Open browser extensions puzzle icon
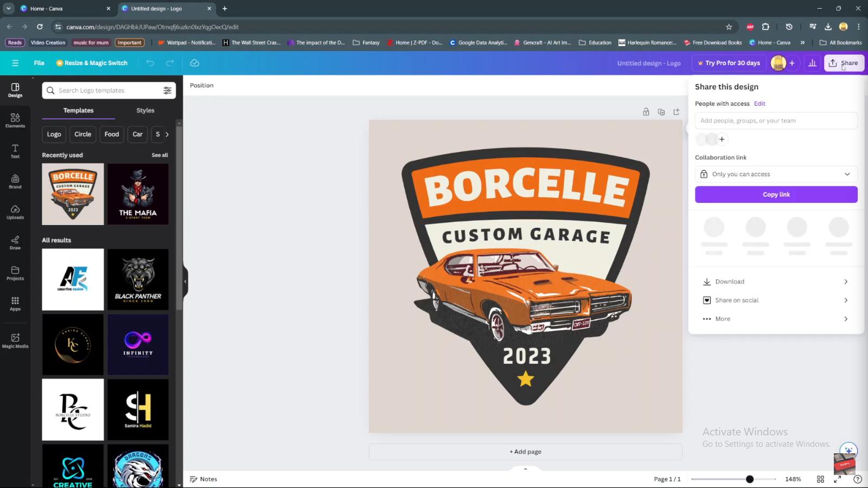Image resolution: width=868 pixels, height=488 pixels. click(x=765, y=27)
